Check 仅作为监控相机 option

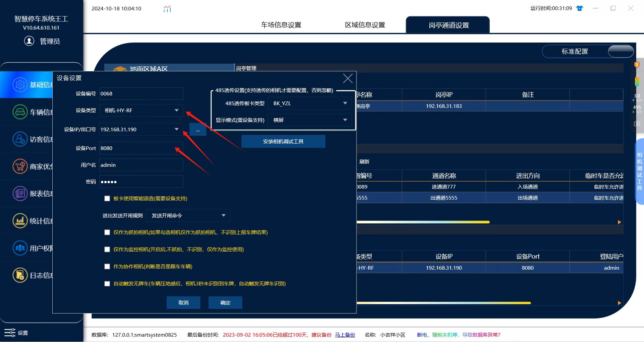coord(107,250)
